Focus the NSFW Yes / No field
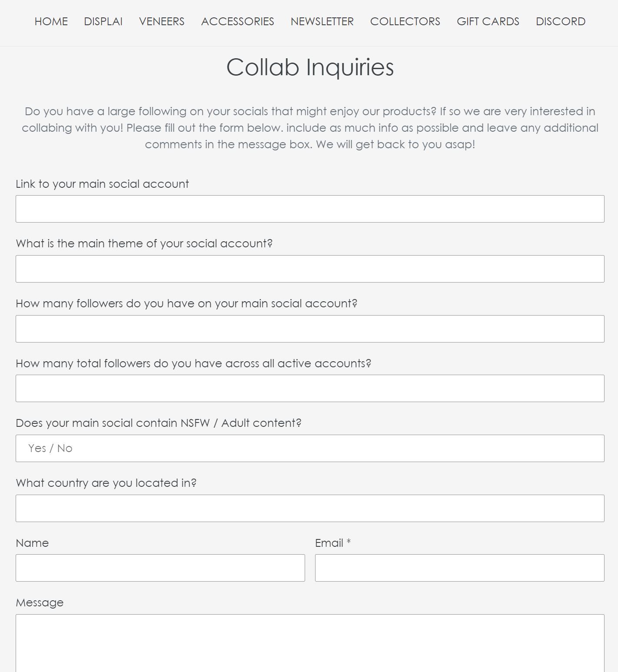The image size is (618, 672). click(310, 449)
